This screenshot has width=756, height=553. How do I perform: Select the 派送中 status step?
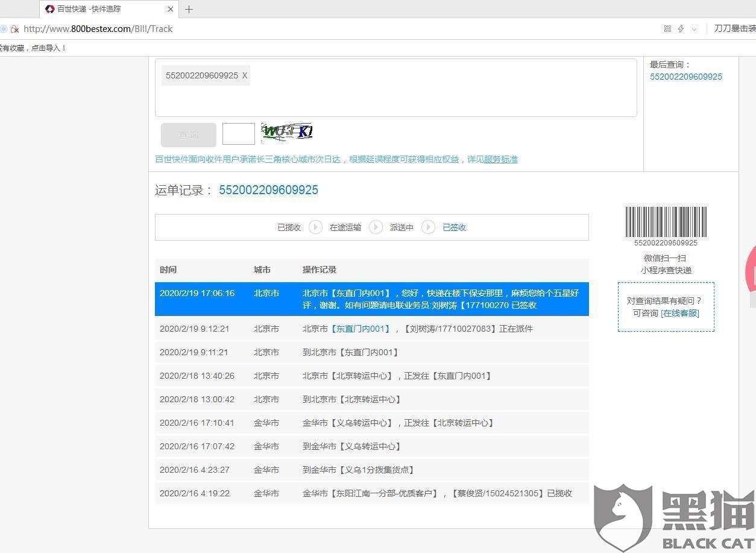(402, 227)
